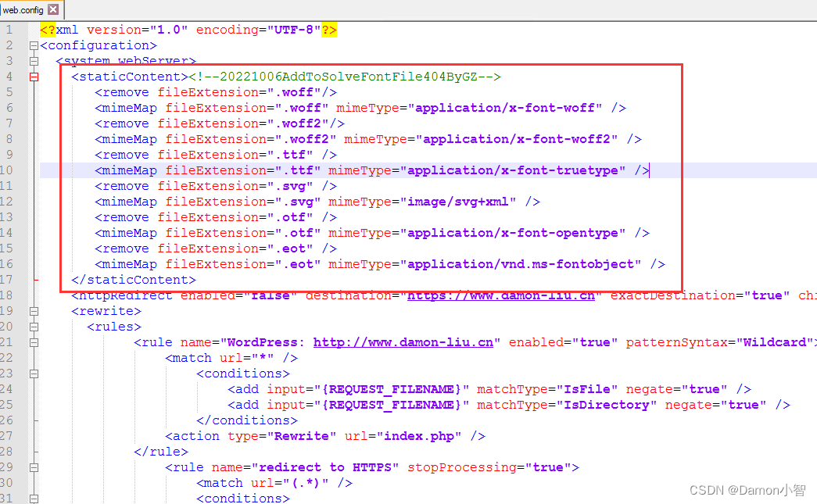Click the match url="(.*)" line
Image resolution: width=817 pixels, height=504 pixels.
[x=274, y=483]
